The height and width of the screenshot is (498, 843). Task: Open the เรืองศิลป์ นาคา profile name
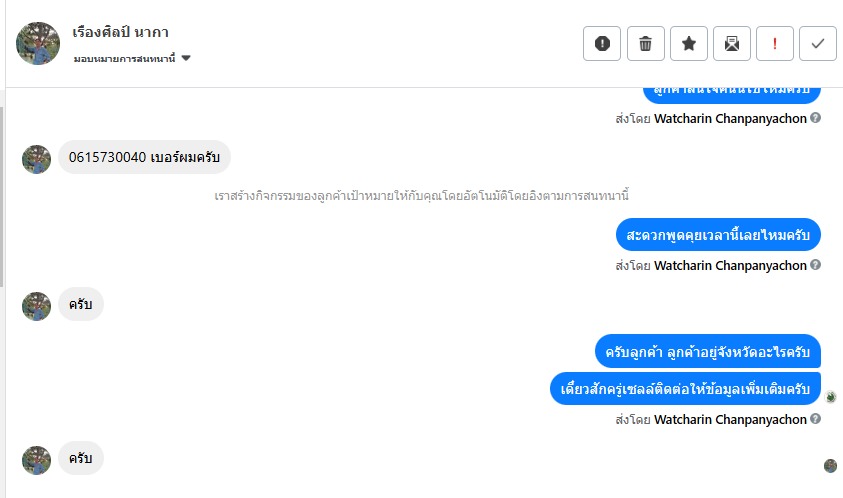pyautogui.click(x=121, y=32)
